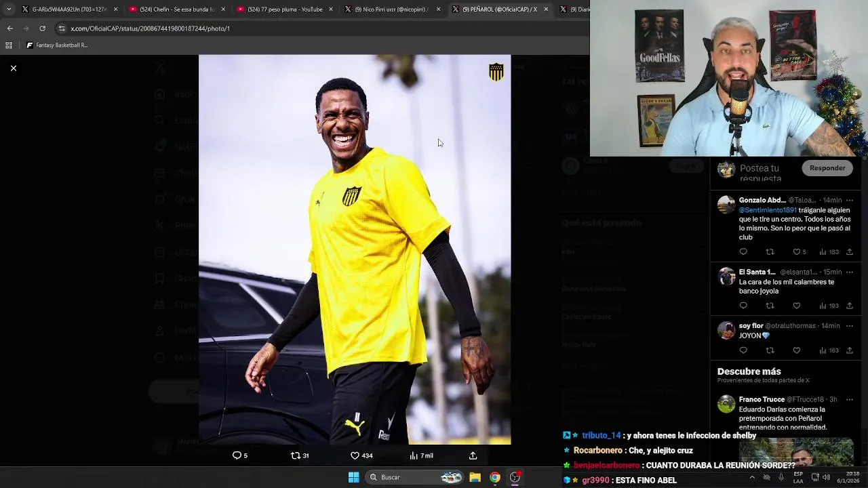
Task: Switch to the 'Chefin - Se essa bunda' YouTube tab
Action: pos(176,9)
